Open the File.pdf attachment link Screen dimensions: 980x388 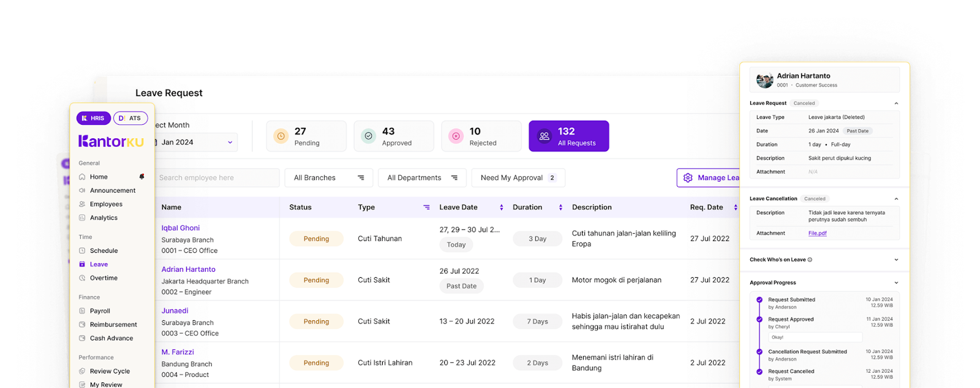coord(817,233)
